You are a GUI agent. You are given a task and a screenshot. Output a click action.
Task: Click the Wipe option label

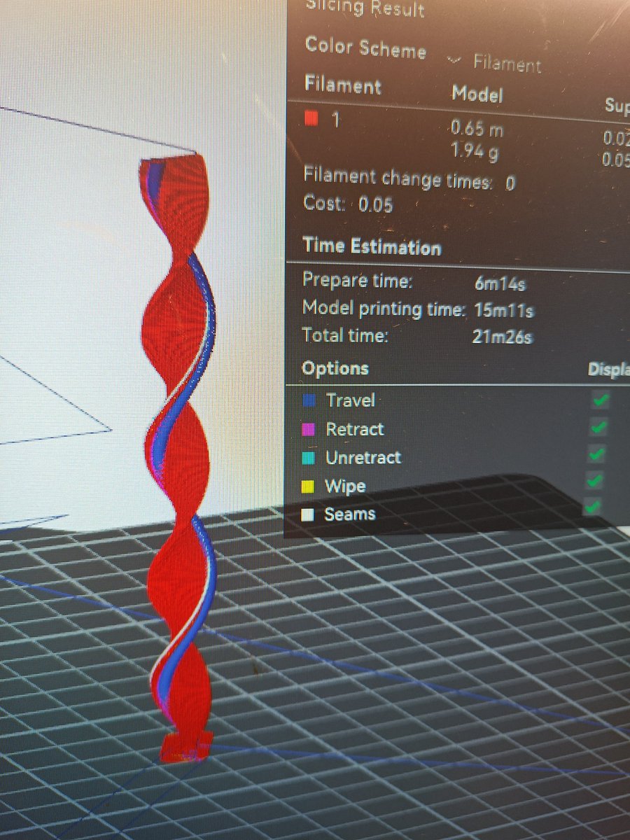click(x=346, y=486)
